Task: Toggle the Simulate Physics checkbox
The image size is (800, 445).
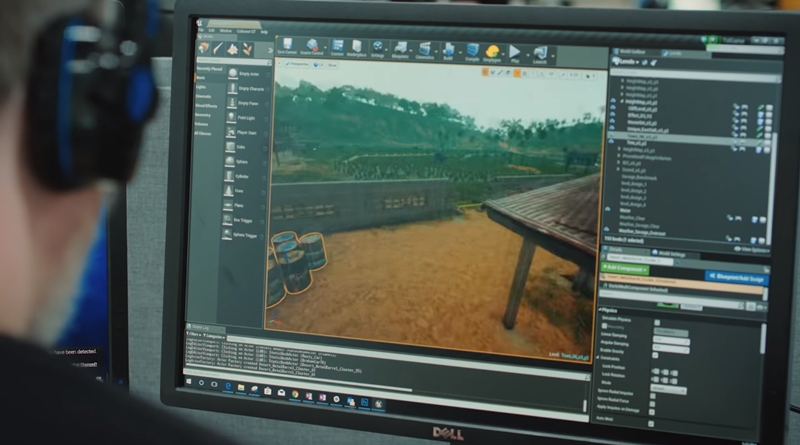Action: [x=657, y=323]
